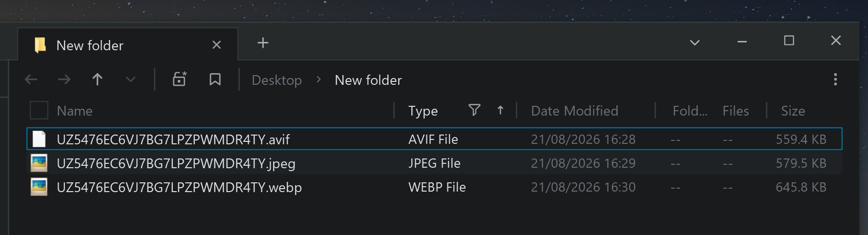Click the ascending sort arrow by Type
The image size is (868, 235).
click(x=500, y=111)
